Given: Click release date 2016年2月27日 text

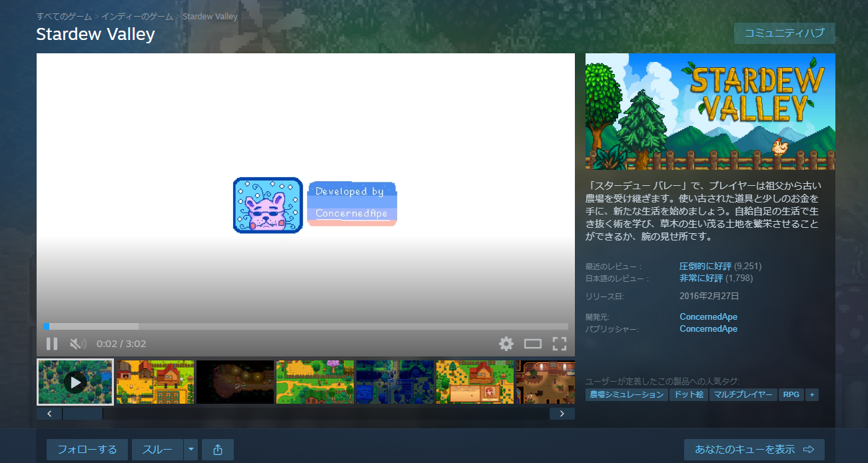Looking at the screenshot, I should click(x=709, y=296).
